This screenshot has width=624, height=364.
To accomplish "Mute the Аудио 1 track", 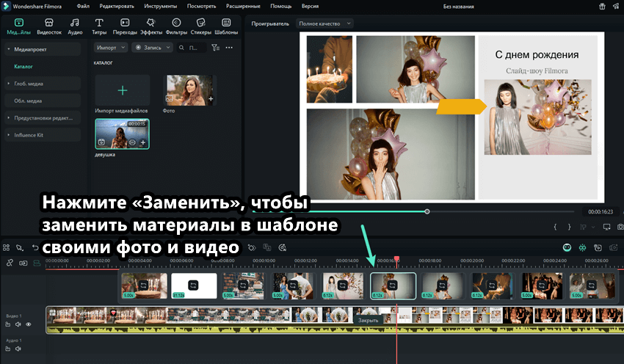I will pyautogui.click(x=18, y=349).
